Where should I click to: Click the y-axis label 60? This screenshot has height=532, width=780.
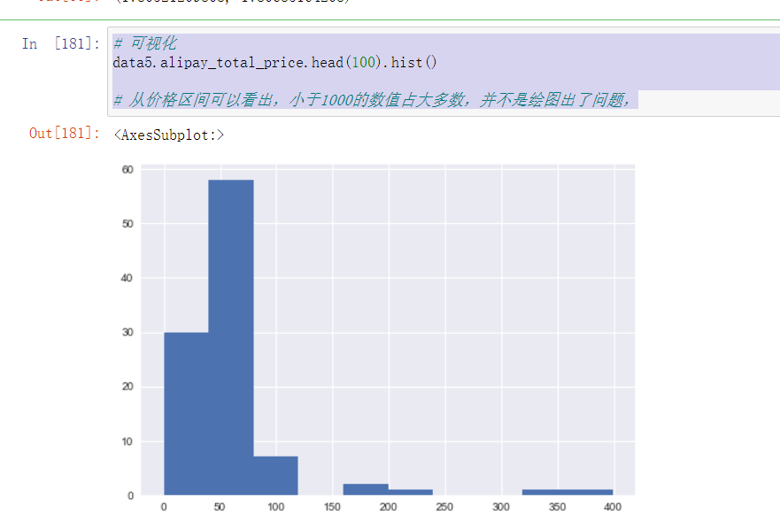127,170
